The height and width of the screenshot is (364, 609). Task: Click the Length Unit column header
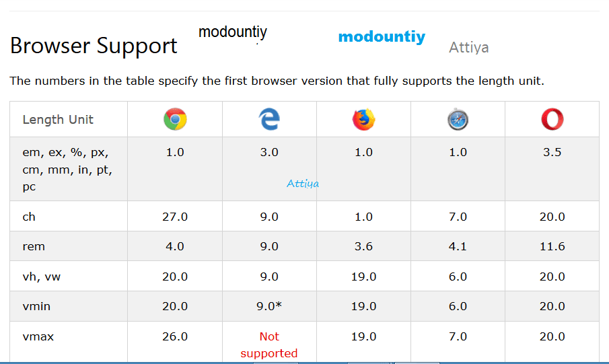(x=58, y=120)
